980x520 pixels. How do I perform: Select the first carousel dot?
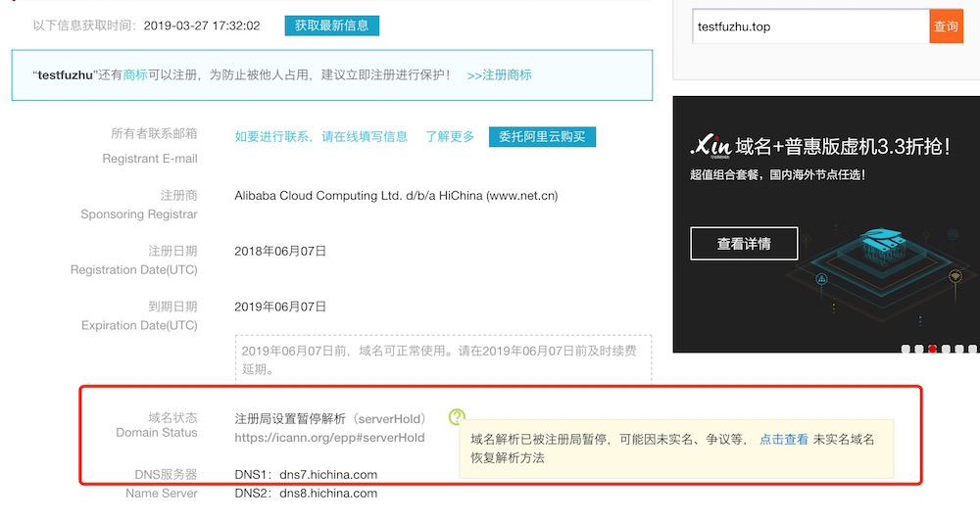[905, 348]
